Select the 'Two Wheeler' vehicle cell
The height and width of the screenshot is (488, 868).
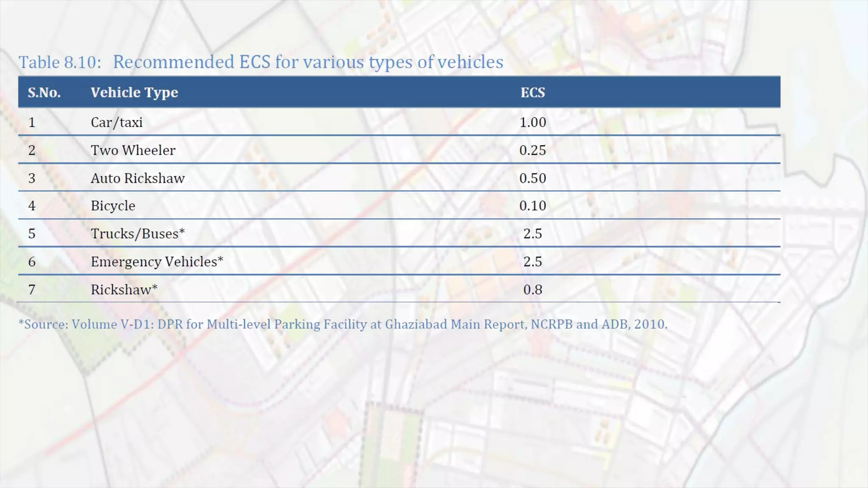pos(133,150)
